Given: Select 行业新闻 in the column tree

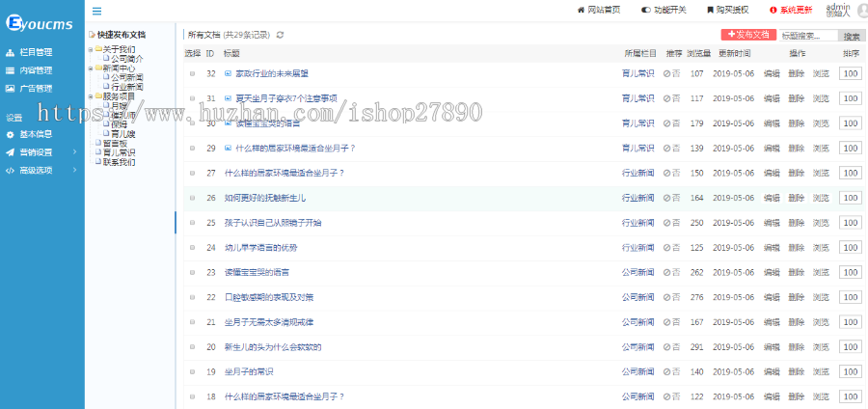Looking at the screenshot, I should pyautogui.click(x=127, y=87).
